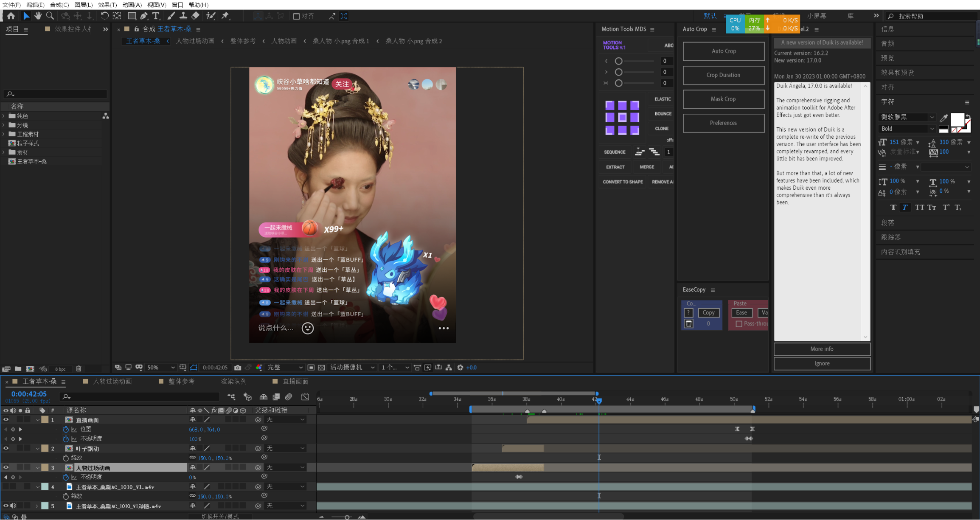The height and width of the screenshot is (520, 980).
Task: Take snapshot with camera icon in viewer
Action: tap(238, 368)
